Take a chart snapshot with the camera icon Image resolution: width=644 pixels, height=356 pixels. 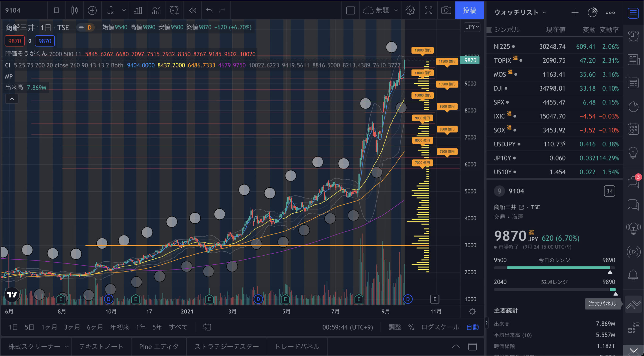pyautogui.click(x=446, y=10)
